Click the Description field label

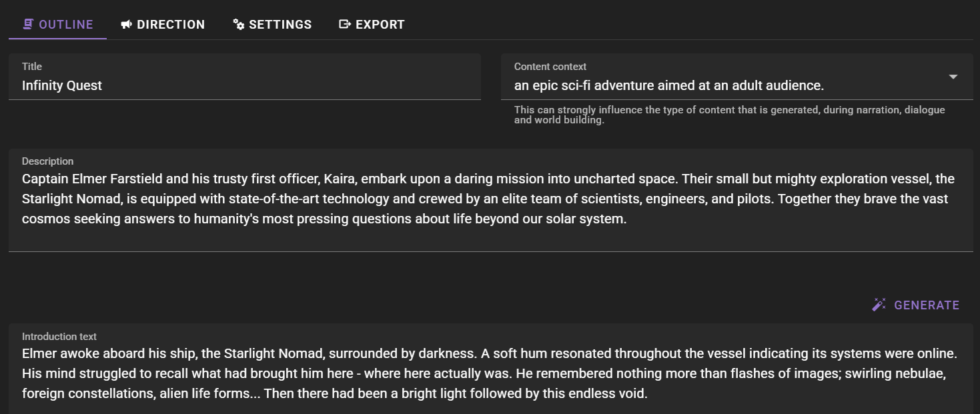48,161
